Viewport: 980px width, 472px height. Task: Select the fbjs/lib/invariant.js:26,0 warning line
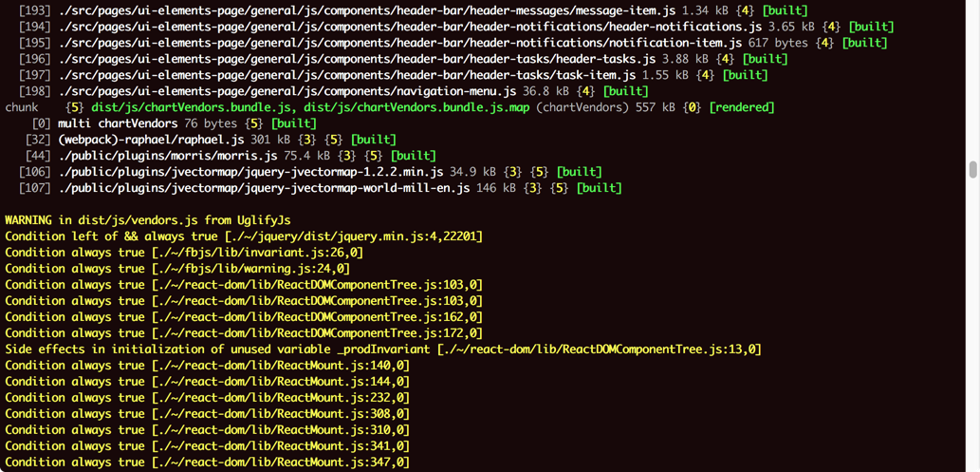click(x=184, y=253)
